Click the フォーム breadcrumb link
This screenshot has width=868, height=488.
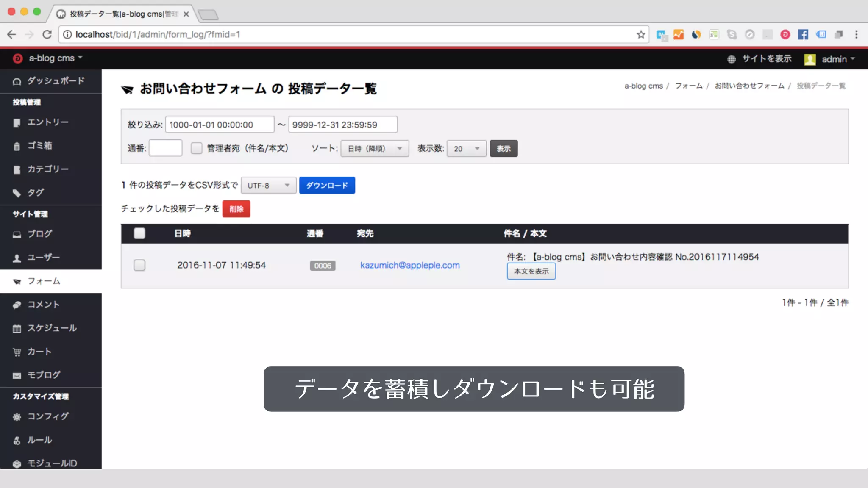(689, 86)
